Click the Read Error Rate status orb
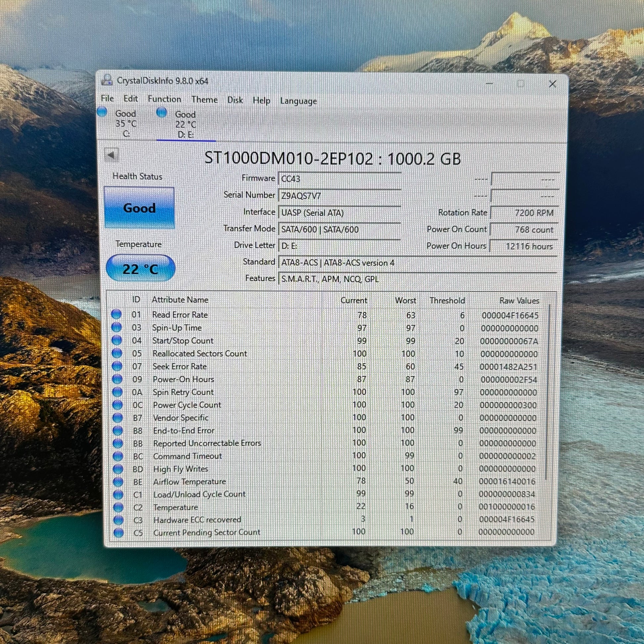 tap(116, 314)
